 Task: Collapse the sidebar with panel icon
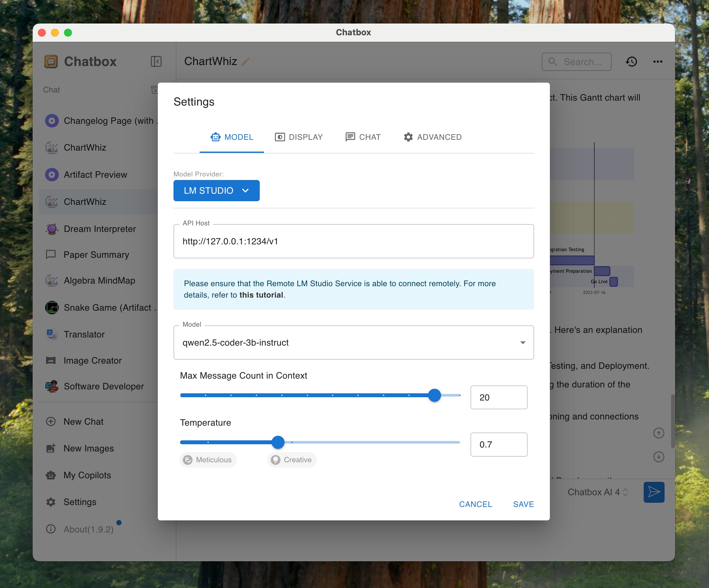click(156, 61)
